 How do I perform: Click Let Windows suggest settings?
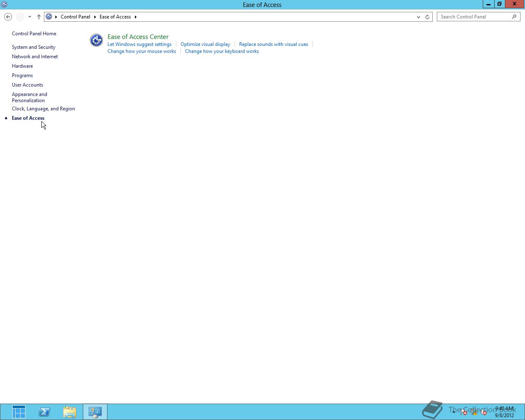click(139, 44)
